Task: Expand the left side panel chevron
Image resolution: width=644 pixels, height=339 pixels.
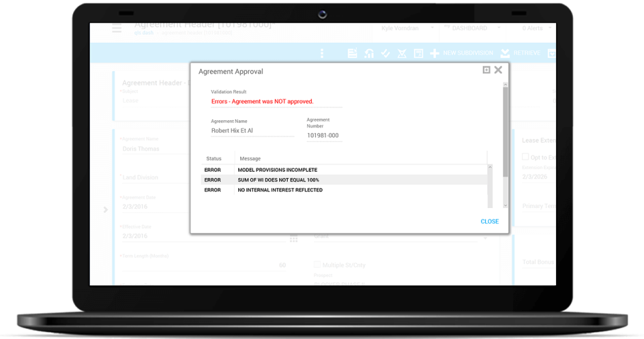Action: [x=105, y=209]
